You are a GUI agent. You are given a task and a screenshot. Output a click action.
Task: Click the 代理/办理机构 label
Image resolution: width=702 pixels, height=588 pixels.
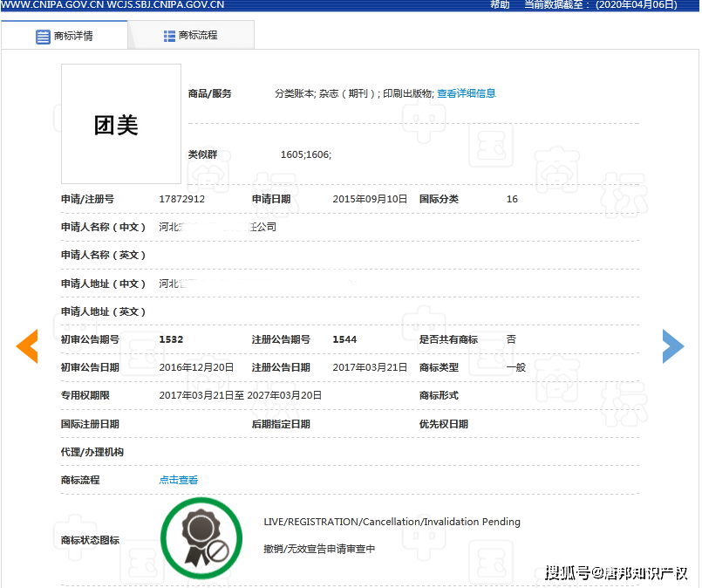pyautogui.click(x=92, y=452)
